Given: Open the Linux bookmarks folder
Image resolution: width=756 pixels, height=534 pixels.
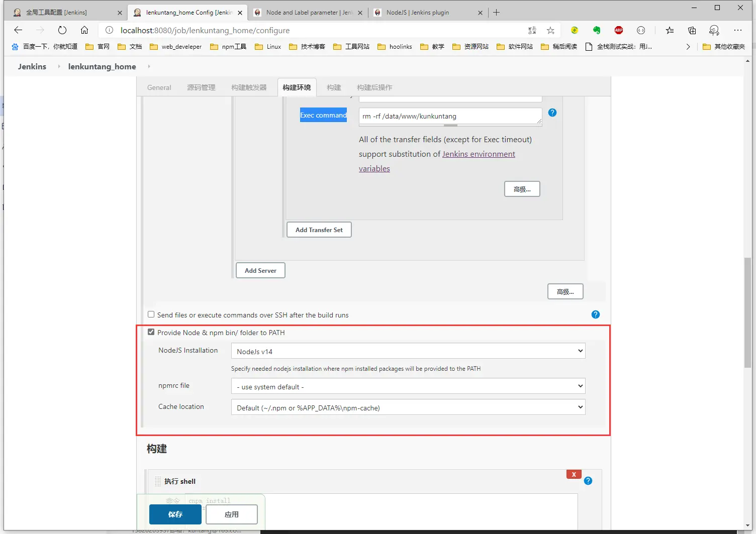Looking at the screenshot, I should [268, 47].
